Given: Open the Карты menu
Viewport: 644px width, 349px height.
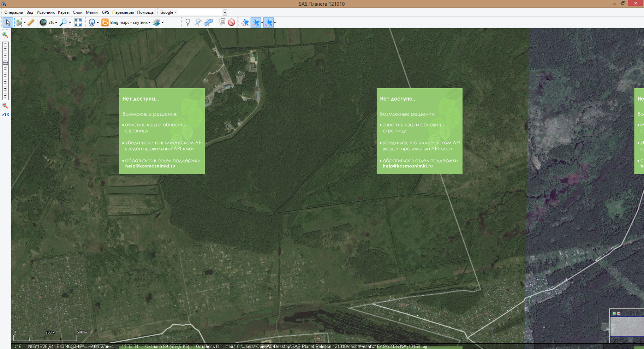Looking at the screenshot, I should tap(64, 12).
